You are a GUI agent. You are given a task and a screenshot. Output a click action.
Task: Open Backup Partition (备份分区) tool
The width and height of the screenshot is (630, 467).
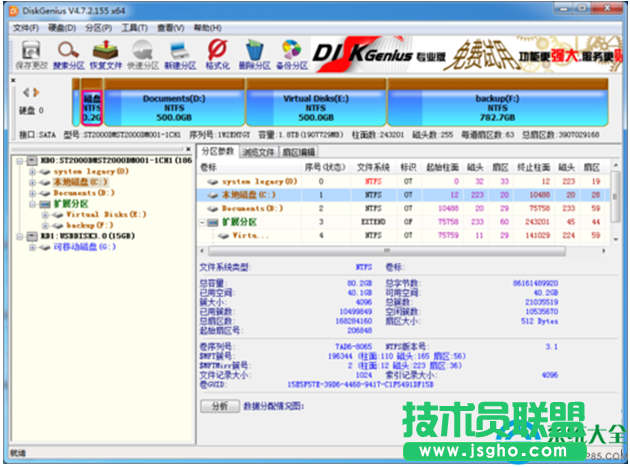(292, 55)
